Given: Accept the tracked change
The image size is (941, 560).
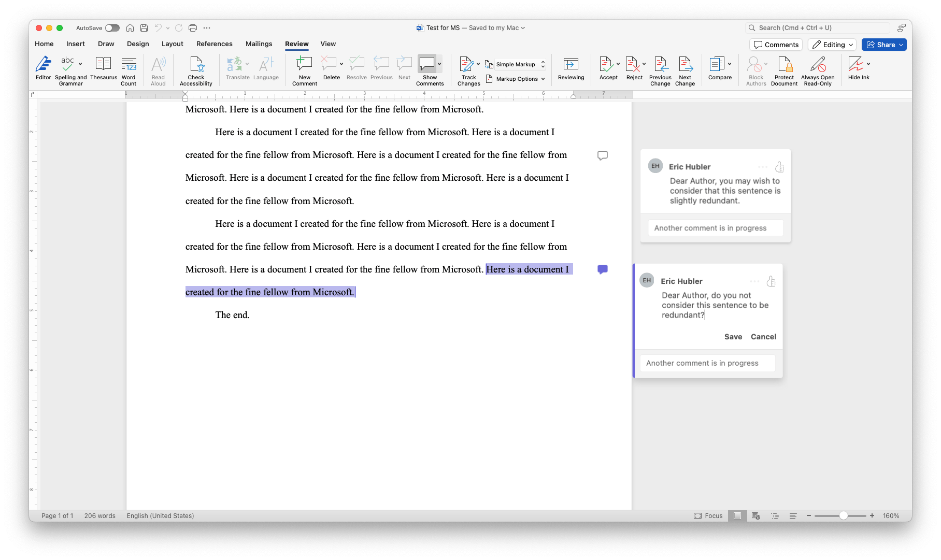Looking at the screenshot, I should click(x=606, y=68).
